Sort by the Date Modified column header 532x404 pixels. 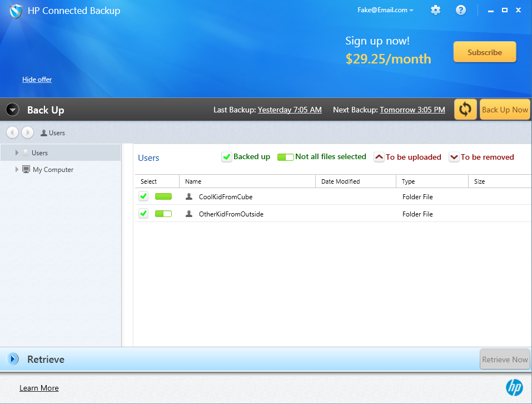coord(356,181)
